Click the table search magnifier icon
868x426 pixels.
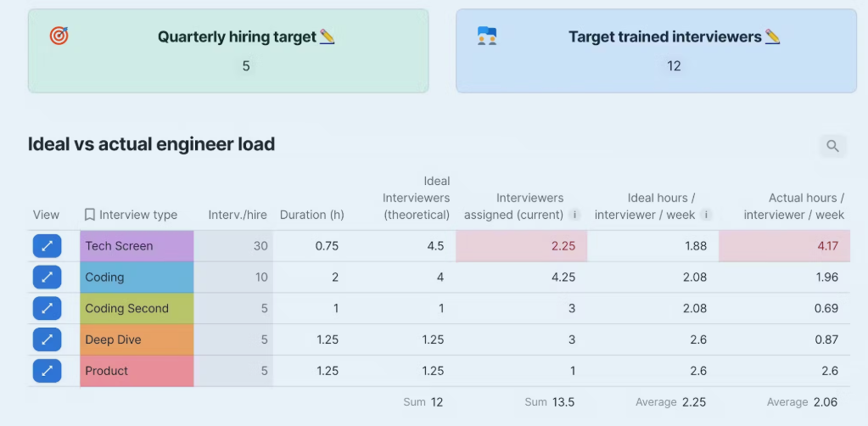coord(832,146)
